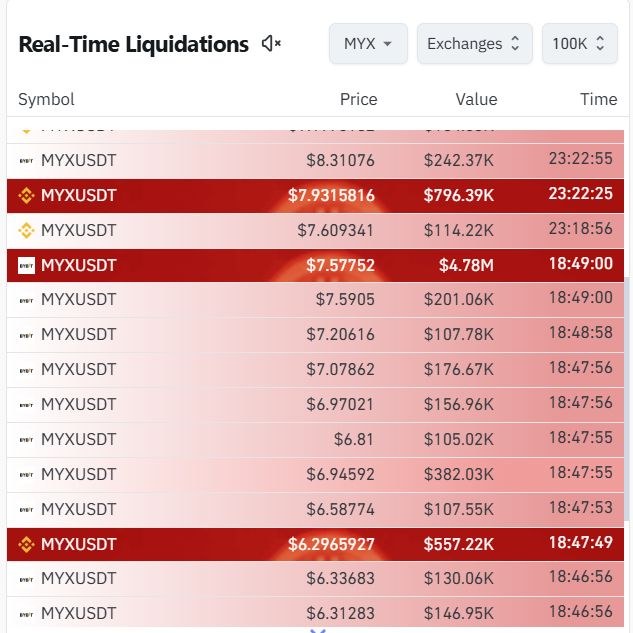Click the Binance icon on the $557.22K row
The height and width of the screenshot is (633, 633).
point(26,545)
